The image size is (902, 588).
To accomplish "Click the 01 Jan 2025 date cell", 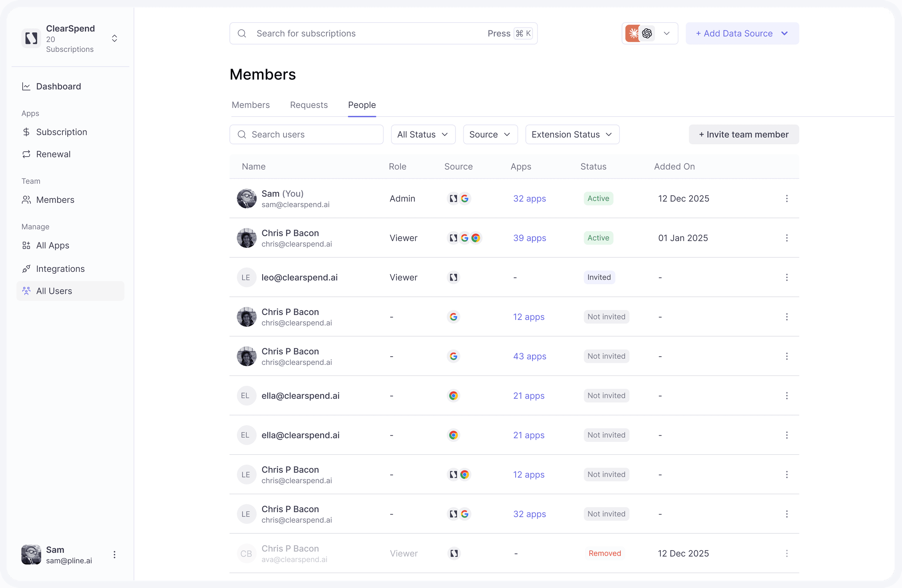I will coord(683,238).
